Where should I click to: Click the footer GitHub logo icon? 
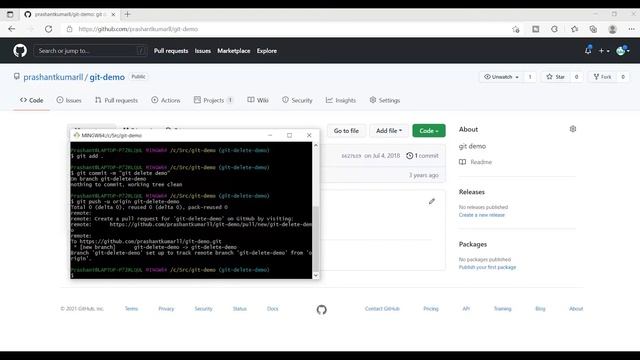322,309
